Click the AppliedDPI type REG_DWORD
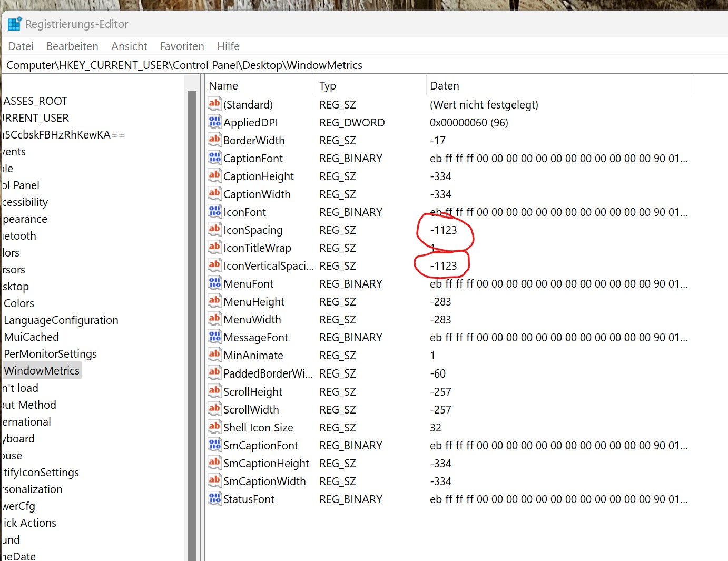The height and width of the screenshot is (561, 728). pos(352,122)
